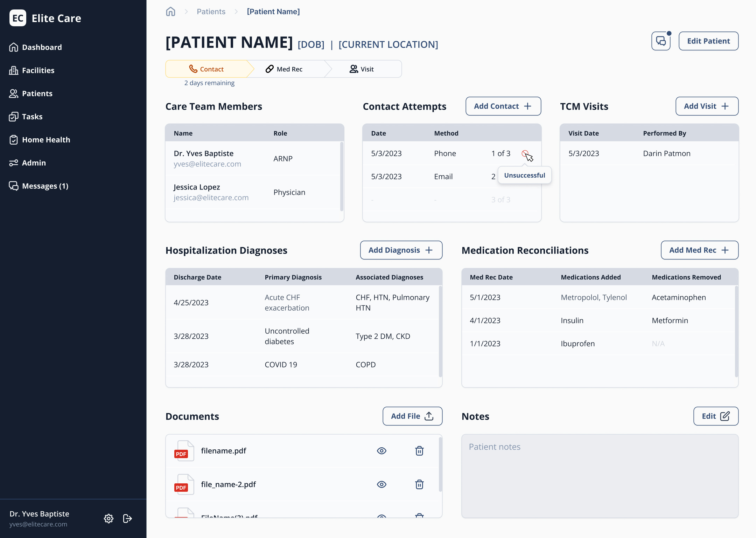Open settings gear next to Dr. Yves Baptiste
This screenshot has width=756, height=538.
tap(108, 519)
